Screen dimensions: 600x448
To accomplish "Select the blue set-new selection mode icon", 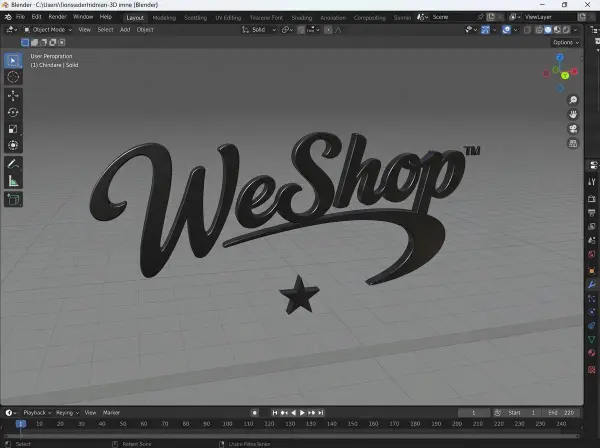I will coord(25,42).
